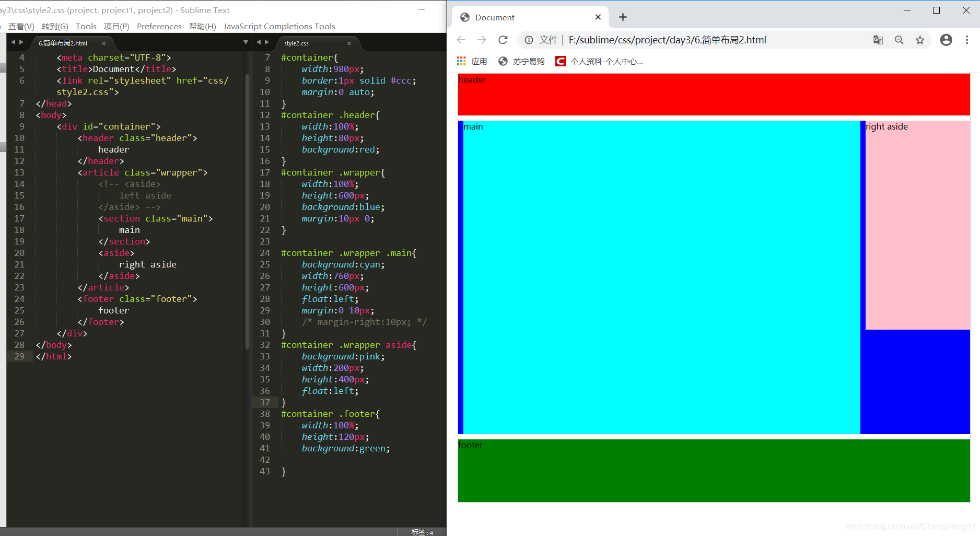Click left pane previous-tab arrow

[x=13, y=42]
